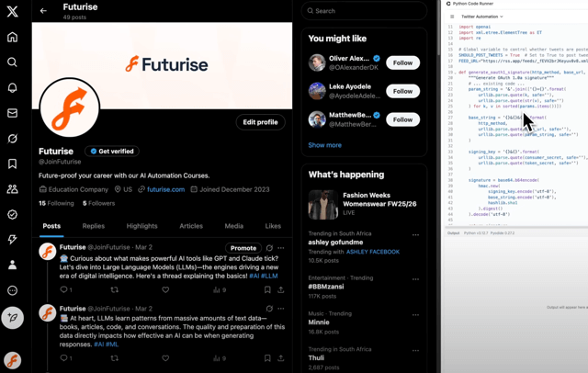The height and width of the screenshot is (373, 588).
Task: Open Bookmarks from the left sidebar
Action: tap(13, 164)
